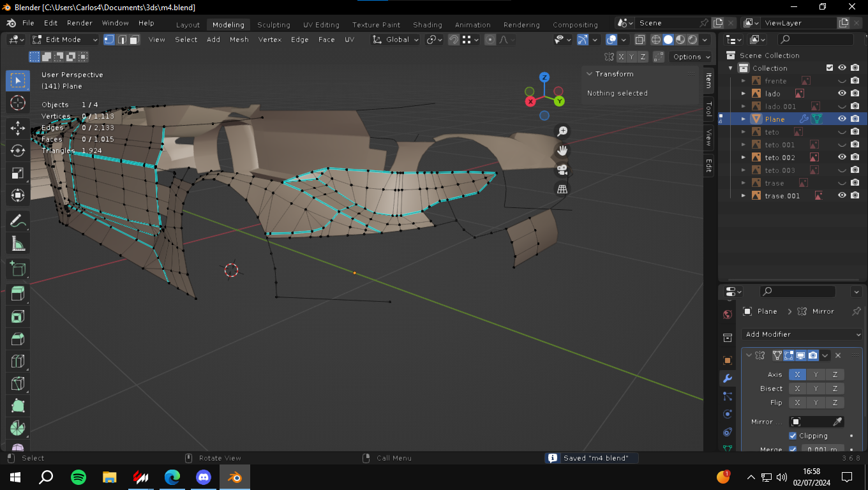Select the Move tool in the toolbar
Image resolution: width=868 pixels, height=490 pixels.
18,128
